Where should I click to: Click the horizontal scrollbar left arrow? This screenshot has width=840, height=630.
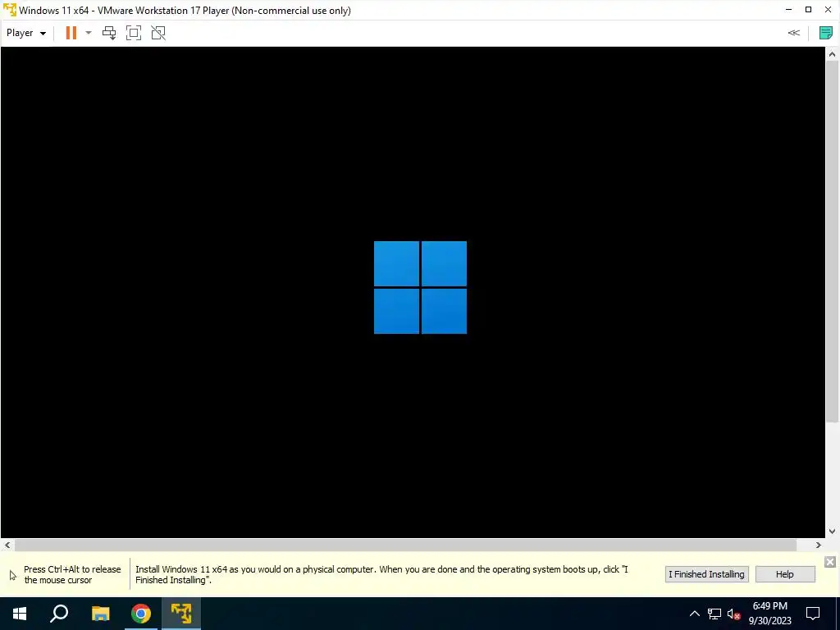click(7, 545)
